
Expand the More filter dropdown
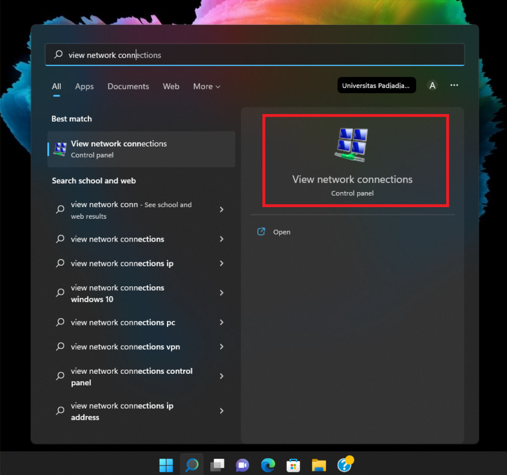[207, 87]
